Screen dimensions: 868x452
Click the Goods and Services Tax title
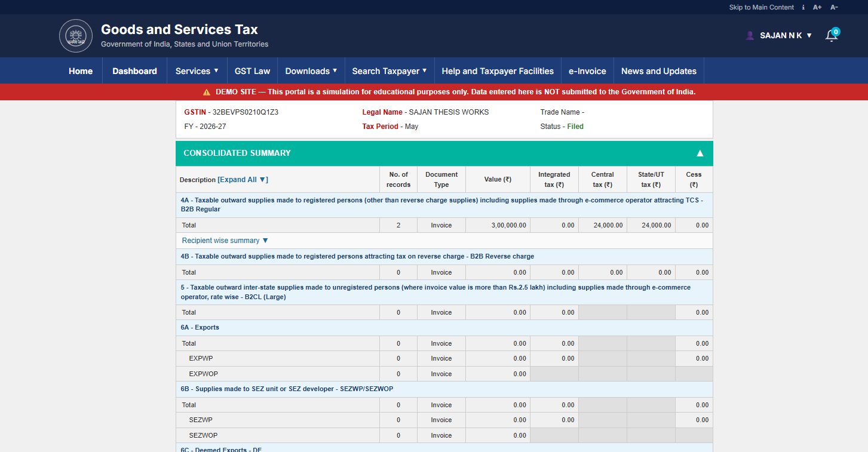(x=179, y=29)
